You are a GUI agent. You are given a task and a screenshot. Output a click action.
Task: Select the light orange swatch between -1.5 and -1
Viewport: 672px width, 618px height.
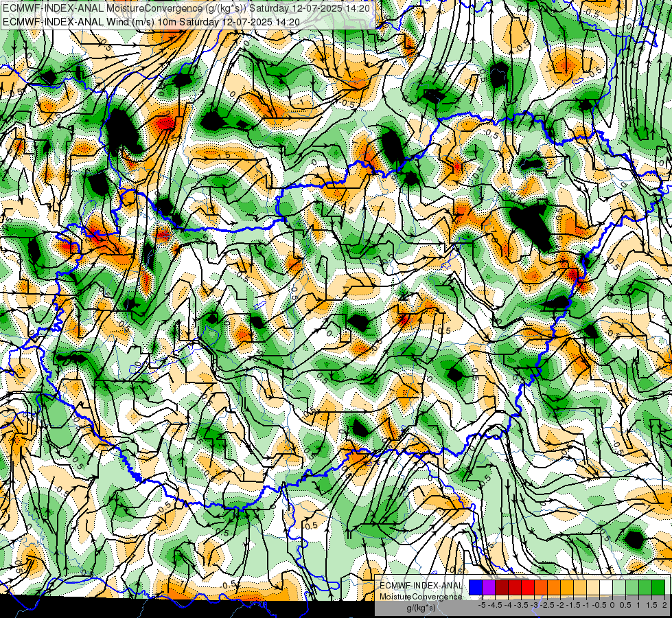pos(580,587)
